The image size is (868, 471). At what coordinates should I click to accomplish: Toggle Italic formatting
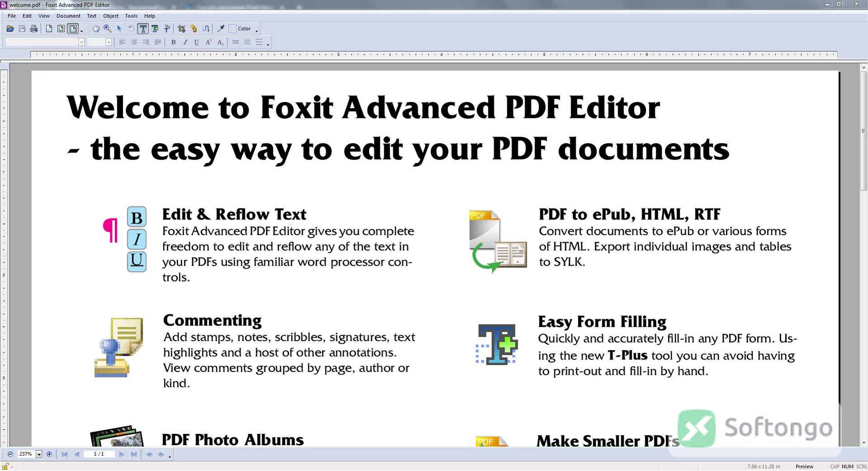click(185, 42)
